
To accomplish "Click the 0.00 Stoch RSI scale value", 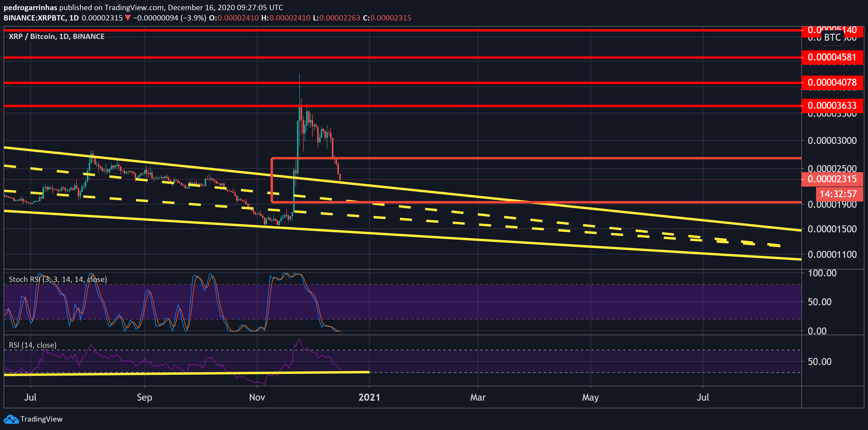I will coord(817,331).
